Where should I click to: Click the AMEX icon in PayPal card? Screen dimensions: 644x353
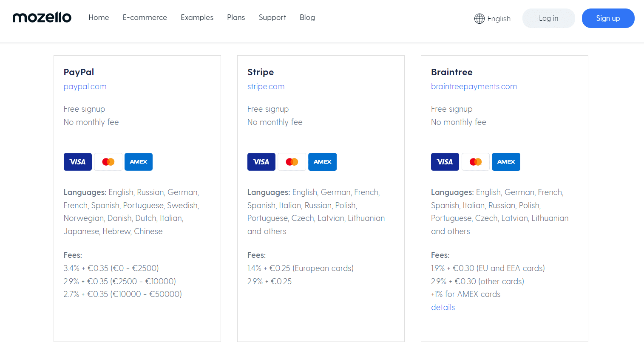139,162
